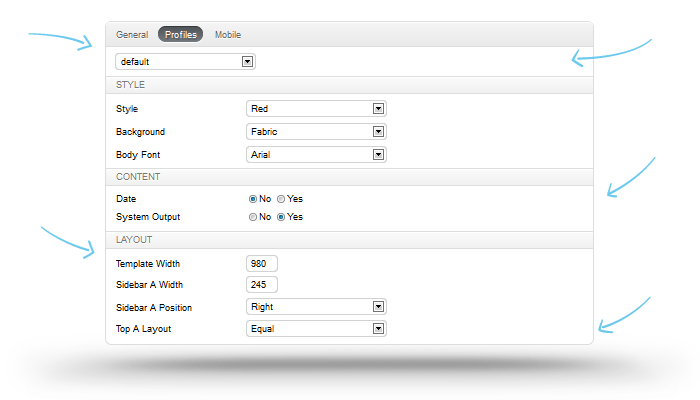Image resolution: width=700 pixels, height=400 pixels.
Task: Open the Sidebar A Position dropdown
Action: coord(316,307)
